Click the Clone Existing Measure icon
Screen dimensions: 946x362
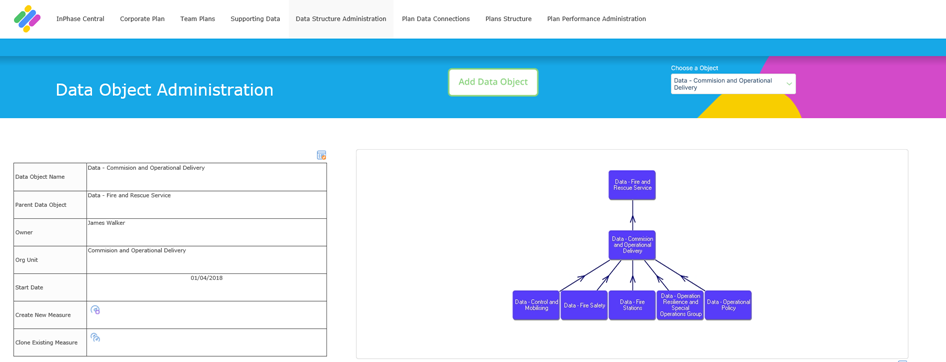pos(95,337)
